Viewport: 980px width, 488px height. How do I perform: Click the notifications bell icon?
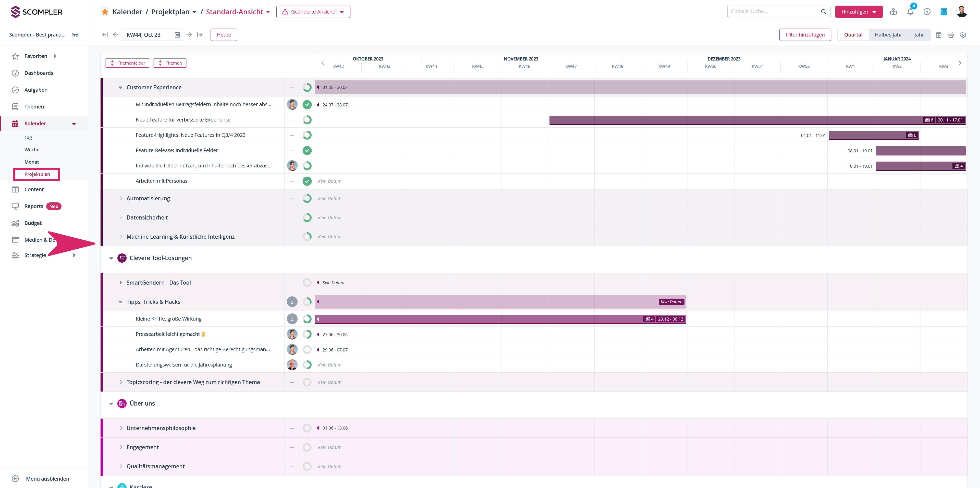(910, 12)
